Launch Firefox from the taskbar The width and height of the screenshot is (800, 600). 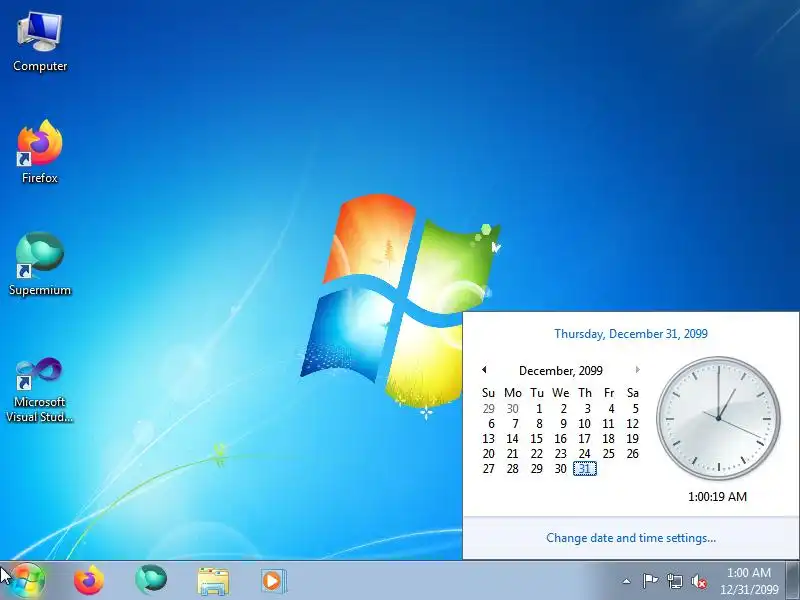point(89,581)
